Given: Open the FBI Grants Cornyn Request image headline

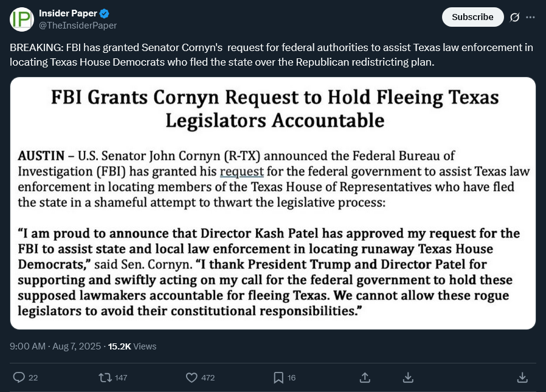Looking at the screenshot, I should click(274, 109).
